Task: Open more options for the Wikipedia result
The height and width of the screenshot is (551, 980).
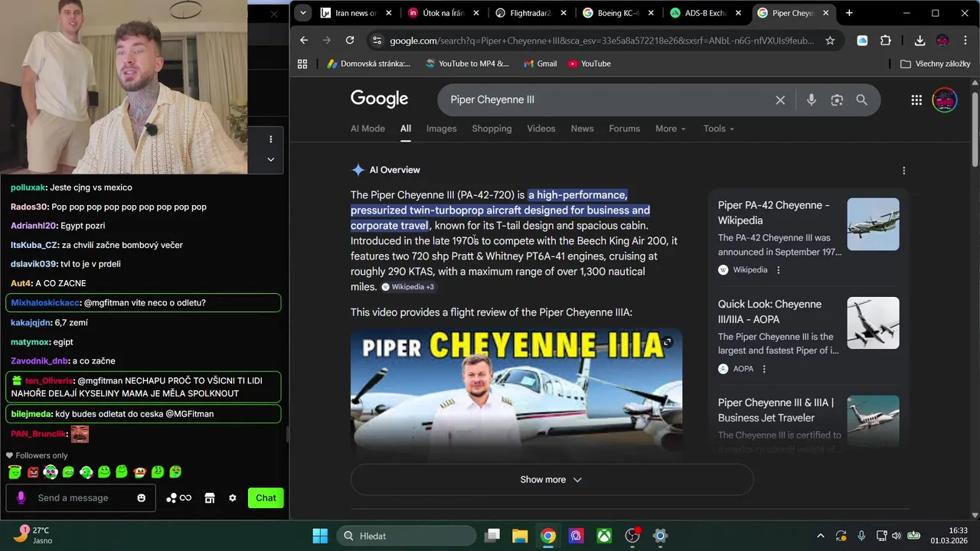Action: coord(779,270)
